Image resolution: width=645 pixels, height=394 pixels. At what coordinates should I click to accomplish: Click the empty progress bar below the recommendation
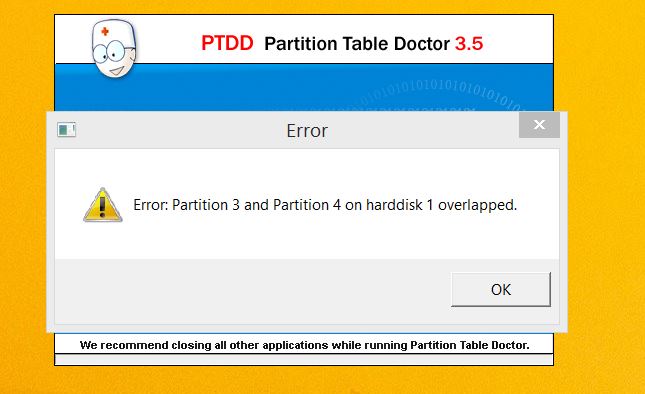point(304,359)
